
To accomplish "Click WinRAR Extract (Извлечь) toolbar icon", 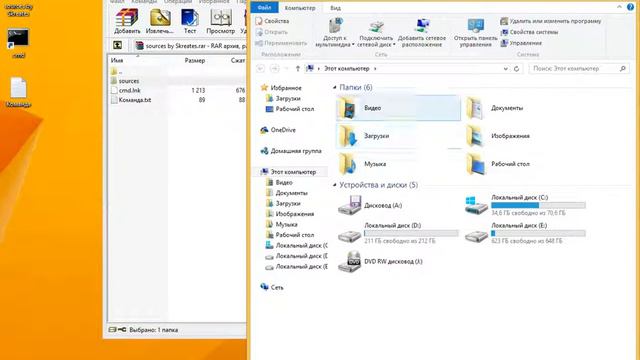I will coord(159,21).
